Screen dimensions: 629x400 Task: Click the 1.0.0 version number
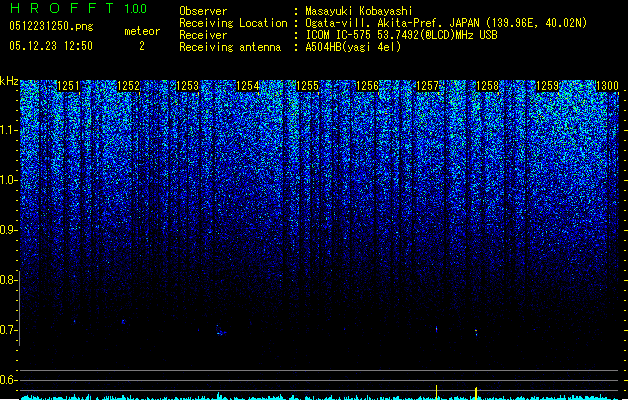136,9
